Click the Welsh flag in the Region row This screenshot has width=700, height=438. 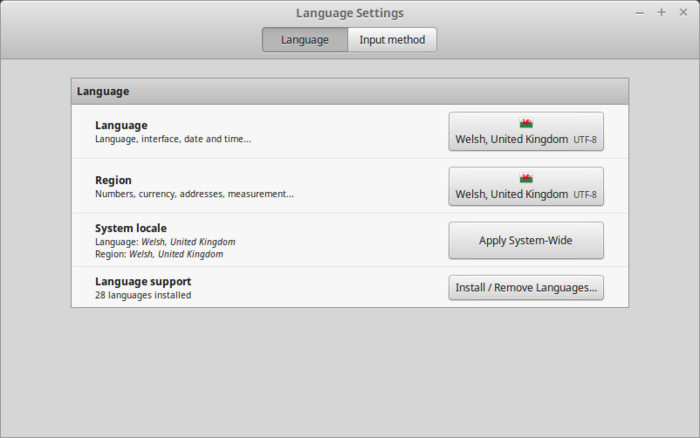click(526, 179)
